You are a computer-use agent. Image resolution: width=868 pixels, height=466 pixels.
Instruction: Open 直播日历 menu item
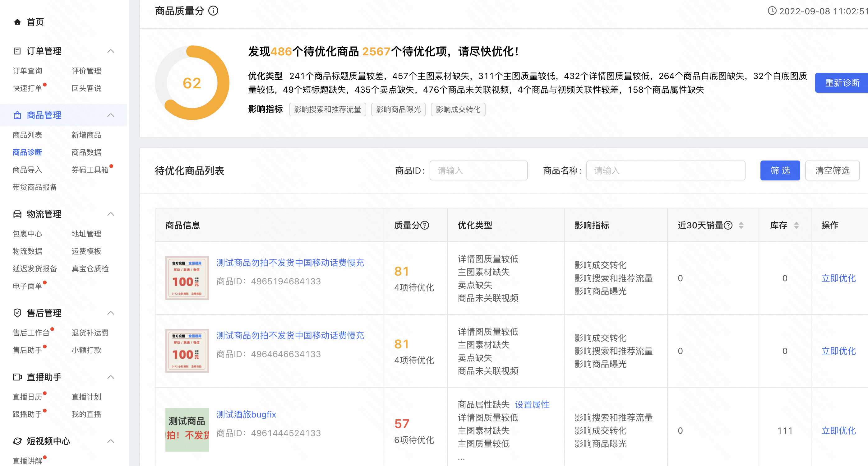(x=27, y=397)
